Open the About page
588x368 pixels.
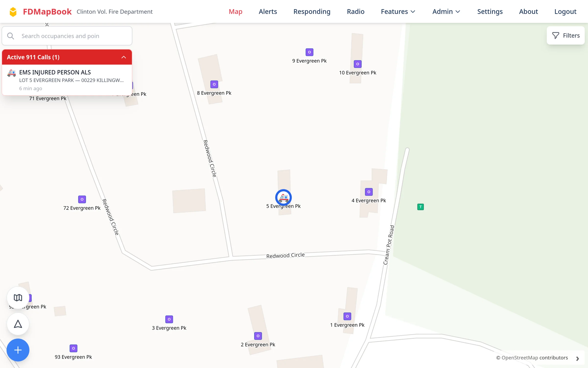(528, 12)
